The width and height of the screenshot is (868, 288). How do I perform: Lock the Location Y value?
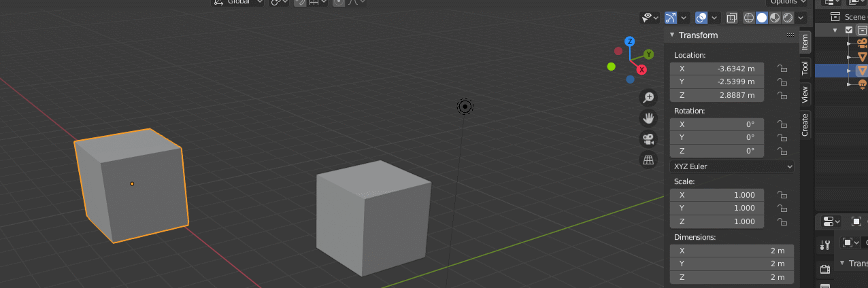(x=782, y=82)
